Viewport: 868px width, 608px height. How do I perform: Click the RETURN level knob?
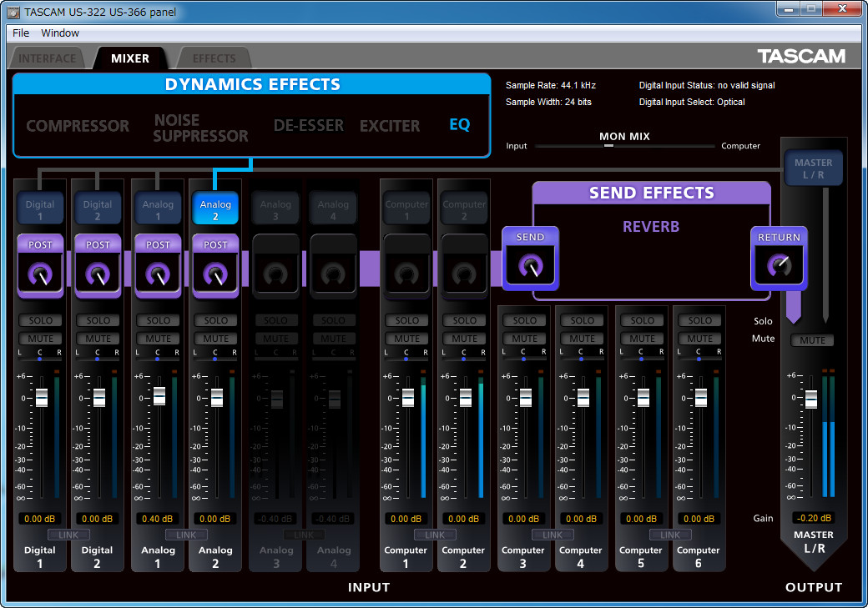coord(779,266)
